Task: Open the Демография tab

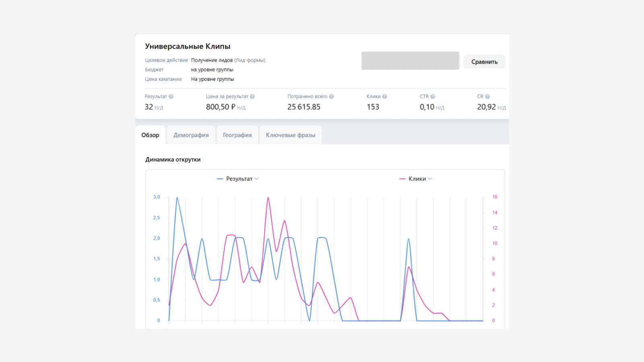Action: click(191, 135)
